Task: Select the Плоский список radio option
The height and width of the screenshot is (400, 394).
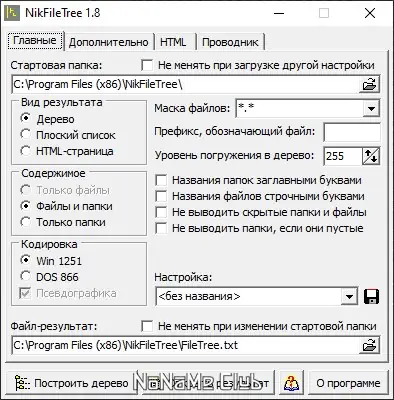Action: click(68, 135)
